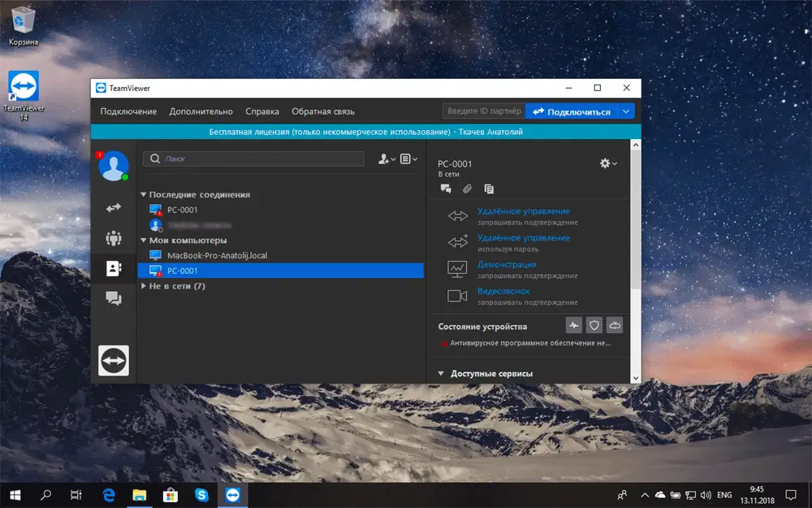Click the free license banner
The image size is (812, 508).
pos(365,132)
